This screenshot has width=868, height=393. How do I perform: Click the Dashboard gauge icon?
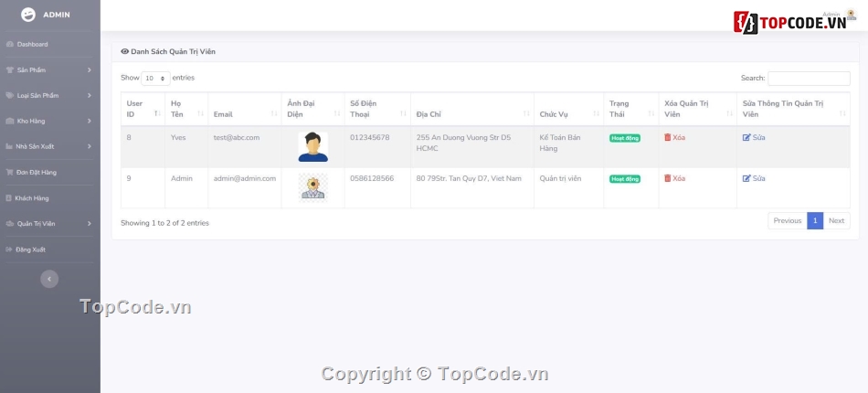[x=9, y=44]
